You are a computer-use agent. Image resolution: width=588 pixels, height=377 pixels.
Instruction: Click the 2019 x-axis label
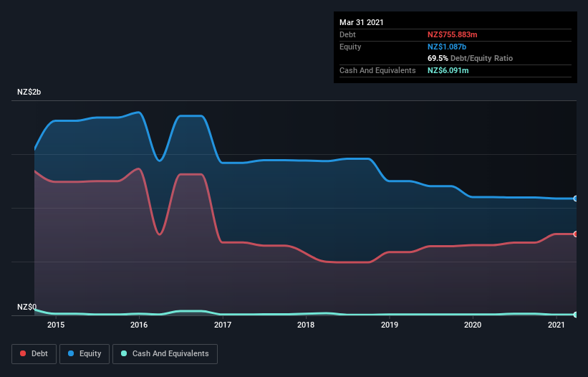390,325
